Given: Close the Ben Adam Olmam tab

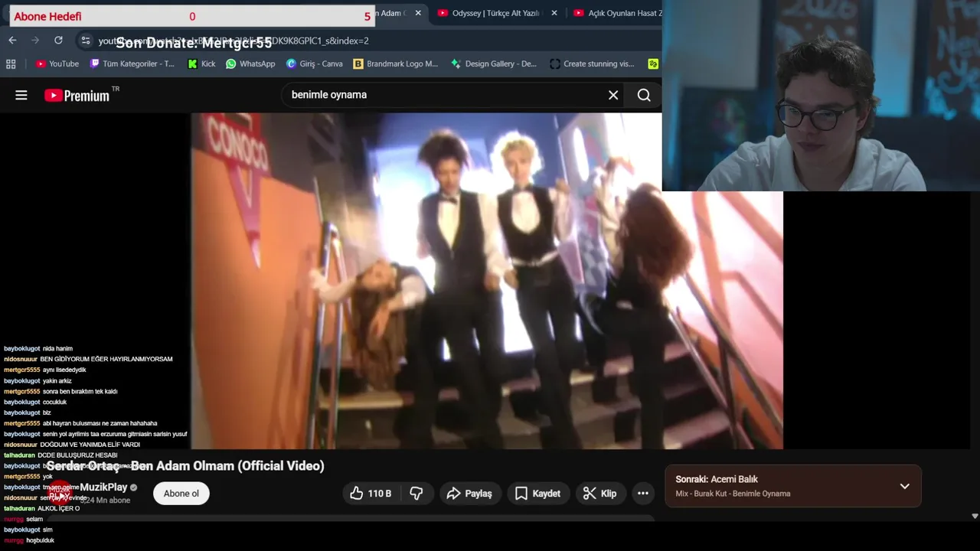Looking at the screenshot, I should tap(418, 13).
